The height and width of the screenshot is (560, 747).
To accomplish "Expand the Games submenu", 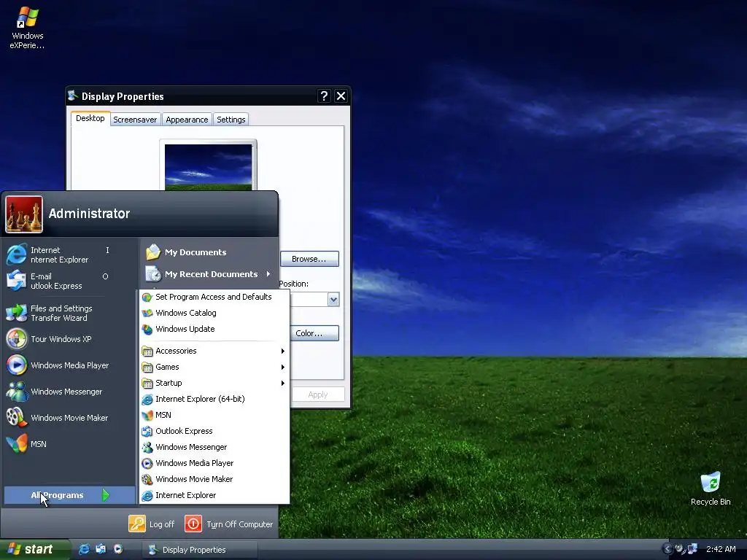I will pos(214,367).
